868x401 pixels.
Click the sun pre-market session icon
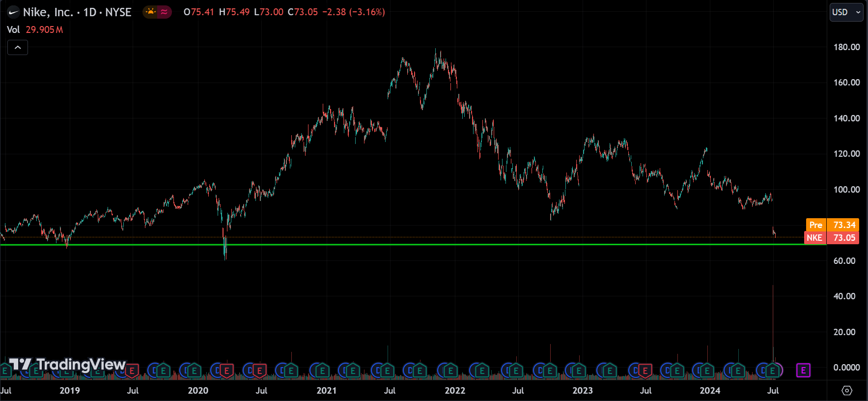151,12
